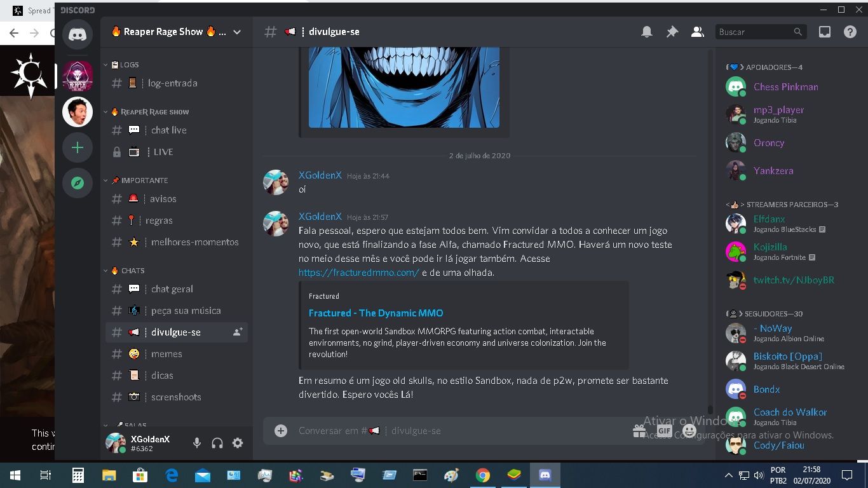This screenshot has width=868, height=488.
Task: Select the locked LIVE channel
Action: tap(177, 152)
